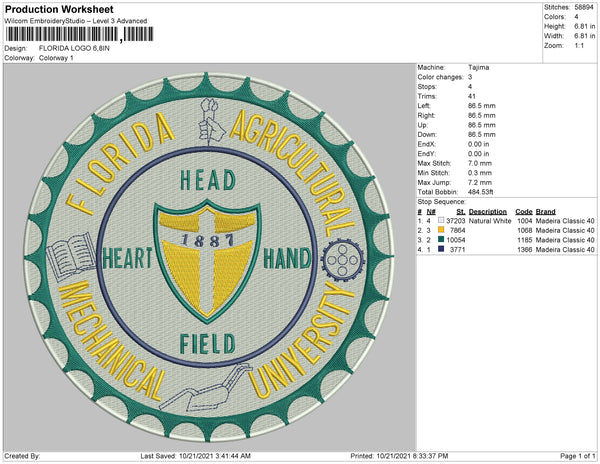The width and height of the screenshot is (600, 464).
Task: Select the 'Right:' measurement label
Action: (426, 115)
